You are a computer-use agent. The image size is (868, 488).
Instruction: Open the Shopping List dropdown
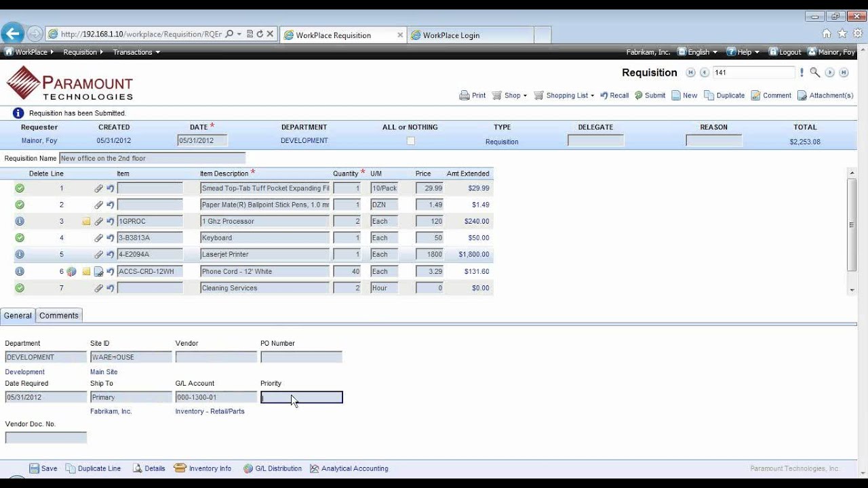tap(564, 96)
